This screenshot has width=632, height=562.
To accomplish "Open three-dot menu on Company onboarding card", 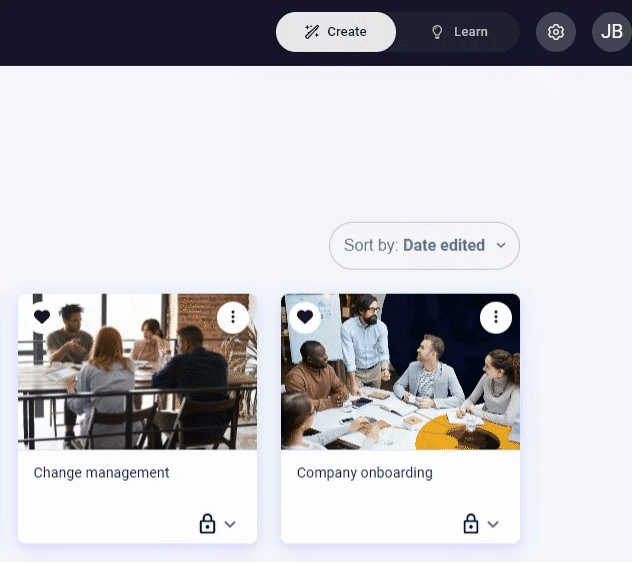I will tap(496, 317).
